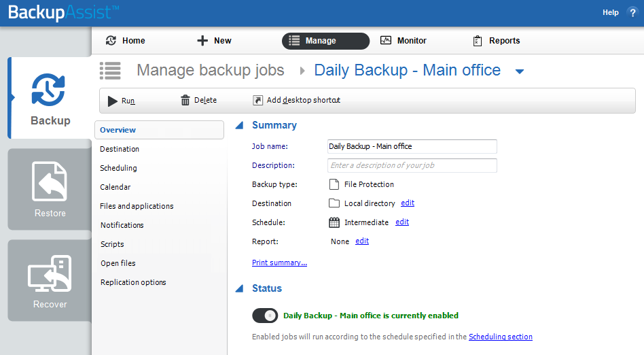Open the job selector dropdown arrow

point(520,71)
